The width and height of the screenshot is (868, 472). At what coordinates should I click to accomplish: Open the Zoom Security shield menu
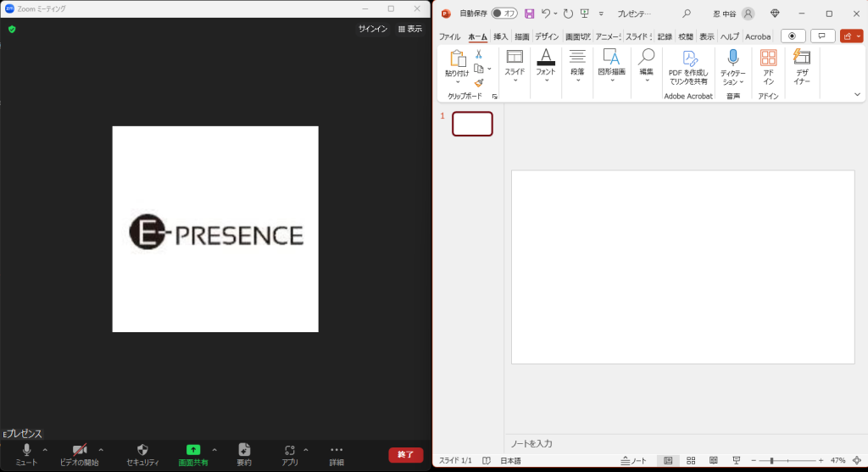142,455
